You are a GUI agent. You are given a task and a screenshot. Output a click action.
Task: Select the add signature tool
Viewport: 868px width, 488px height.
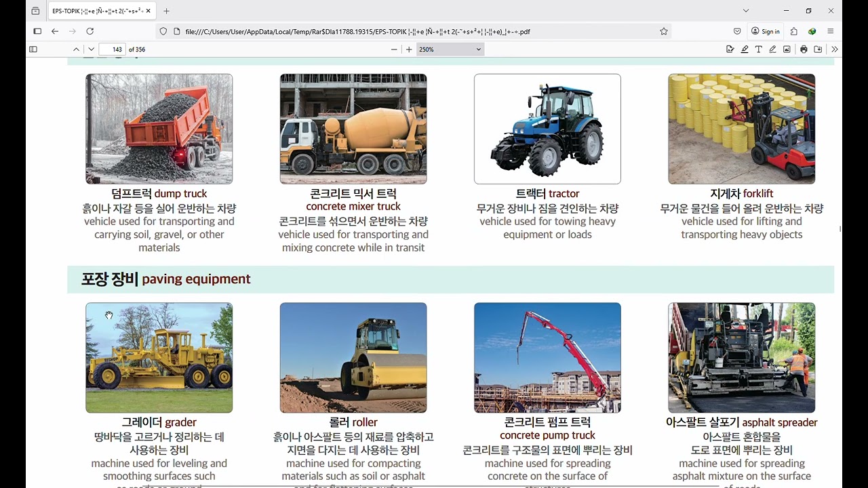[x=730, y=49]
